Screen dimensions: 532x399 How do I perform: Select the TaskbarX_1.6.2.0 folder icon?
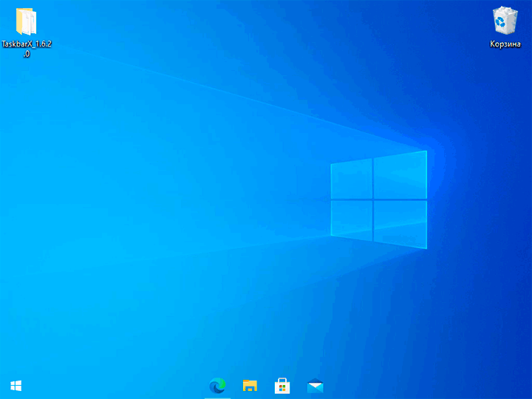[26, 21]
